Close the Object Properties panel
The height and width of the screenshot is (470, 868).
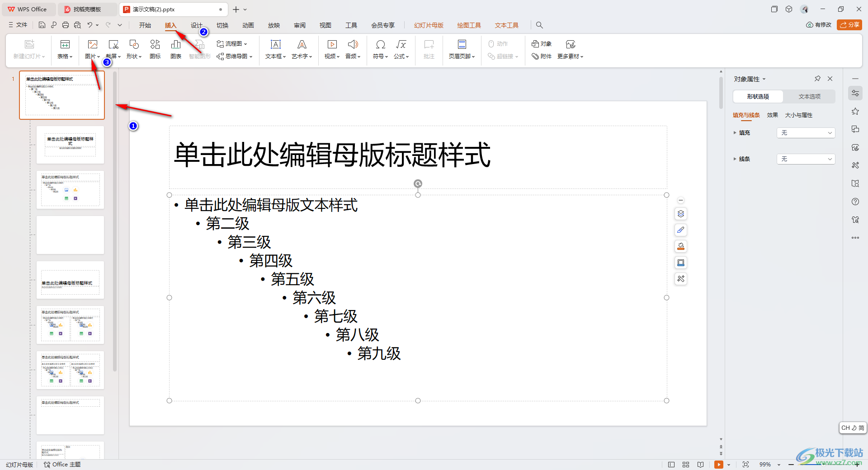[830, 79]
